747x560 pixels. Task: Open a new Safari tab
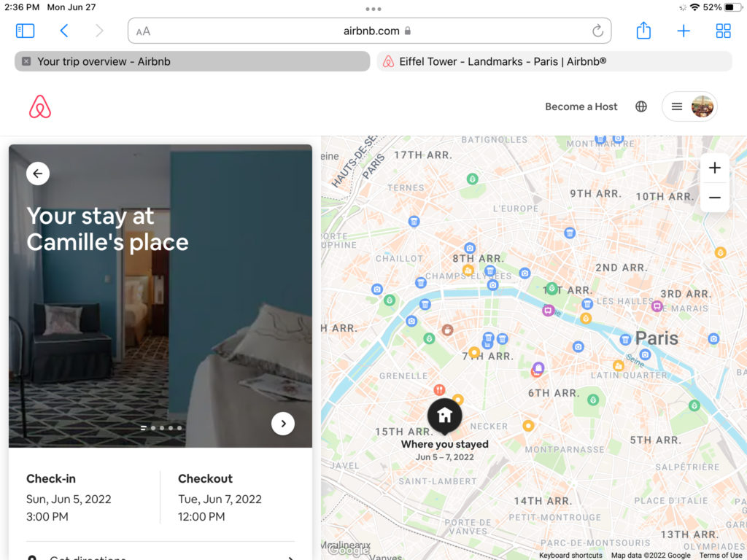[x=684, y=31]
